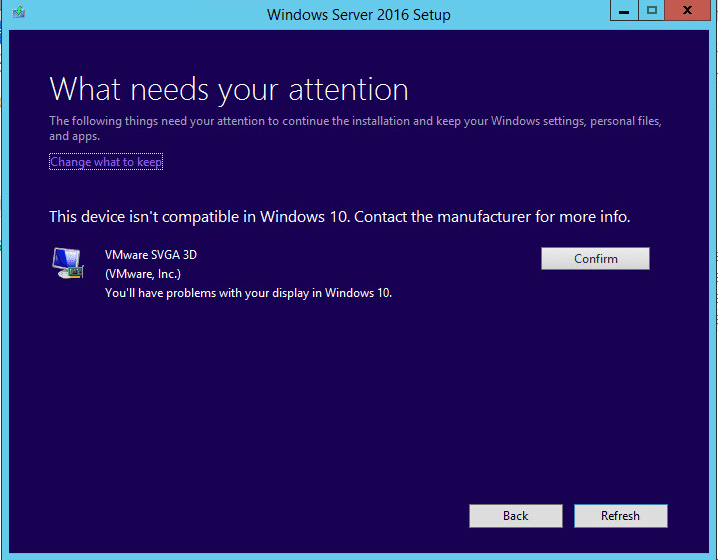Image resolution: width=718 pixels, height=560 pixels.
Task: Open the "Change what to keep" link
Action: pos(106,162)
